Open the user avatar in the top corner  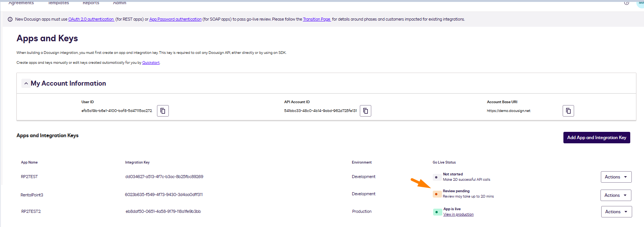coord(641,3)
